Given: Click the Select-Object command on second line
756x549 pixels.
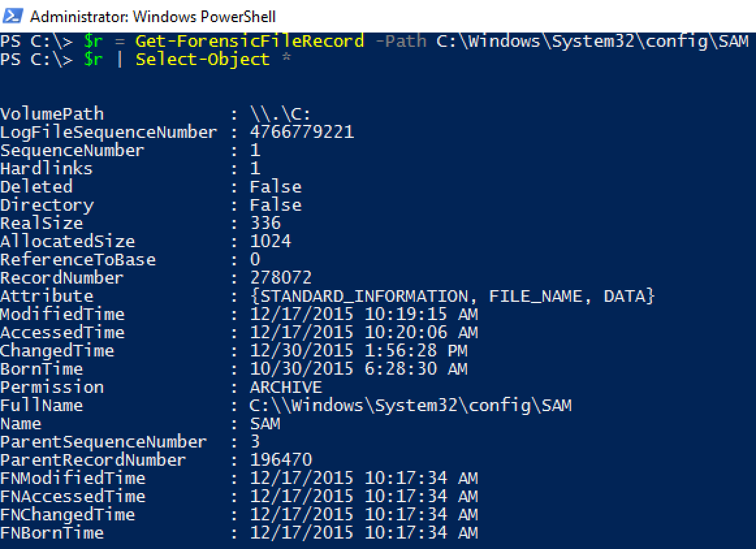Looking at the screenshot, I should 202,59.
